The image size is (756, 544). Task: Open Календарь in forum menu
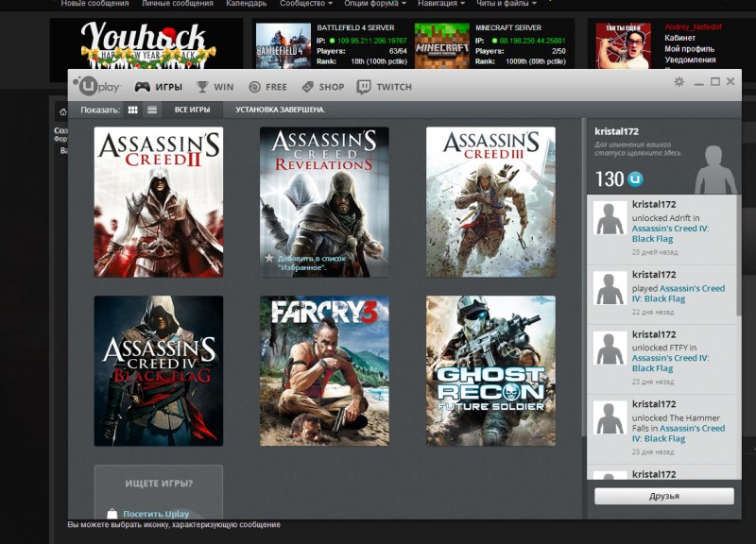247,4
